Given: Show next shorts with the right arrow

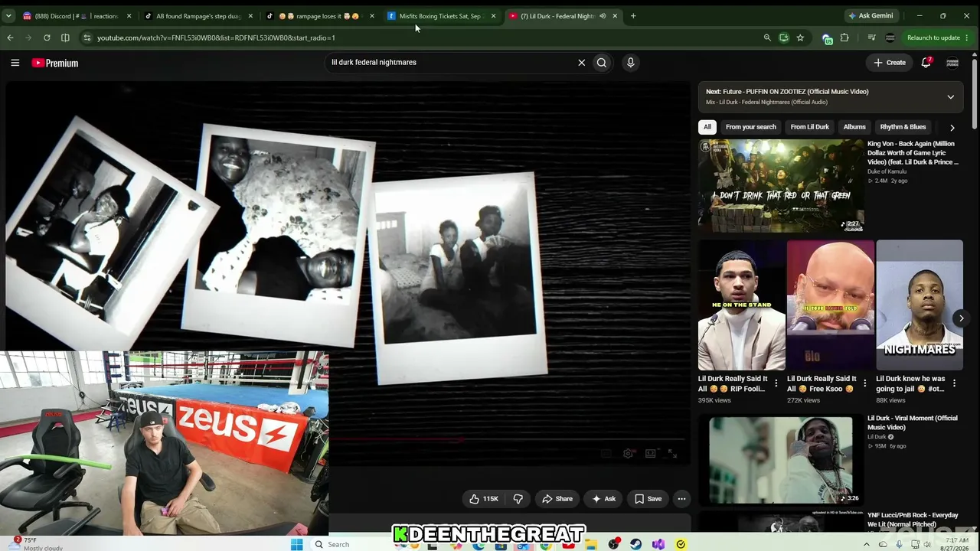Looking at the screenshot, I should [x=962, y=318].
